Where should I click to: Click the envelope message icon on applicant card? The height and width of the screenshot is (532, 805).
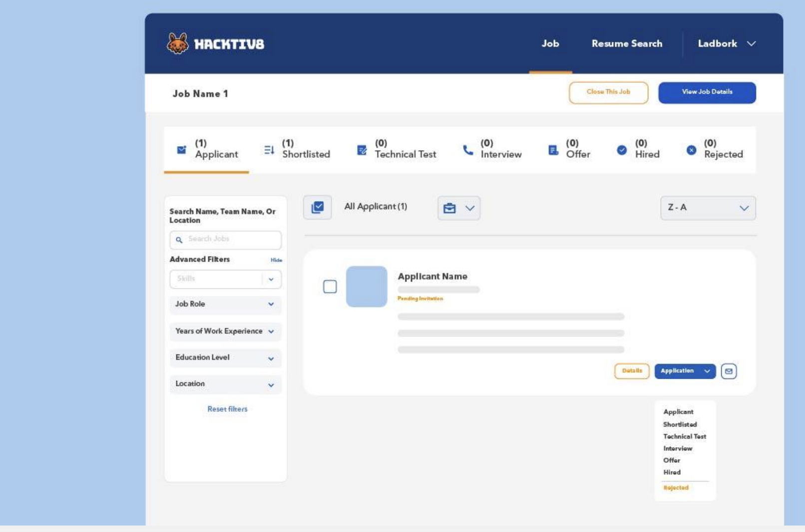729,371
